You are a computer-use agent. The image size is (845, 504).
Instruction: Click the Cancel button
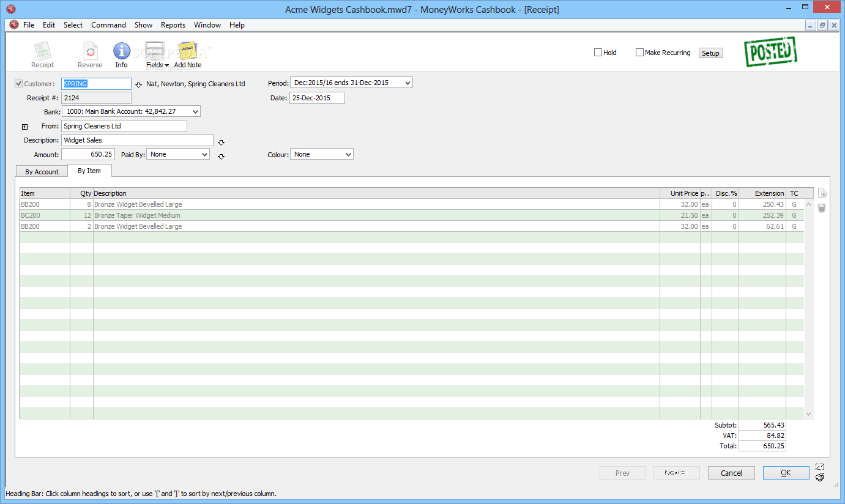tap(731, 473)
